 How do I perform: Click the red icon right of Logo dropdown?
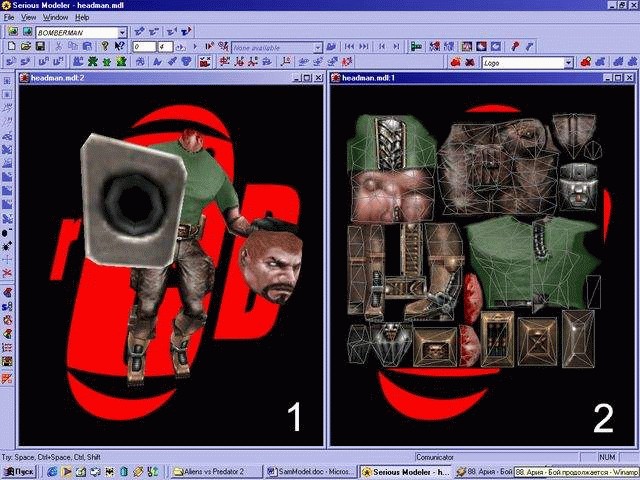pyautogui.click(x=586, y=62)
